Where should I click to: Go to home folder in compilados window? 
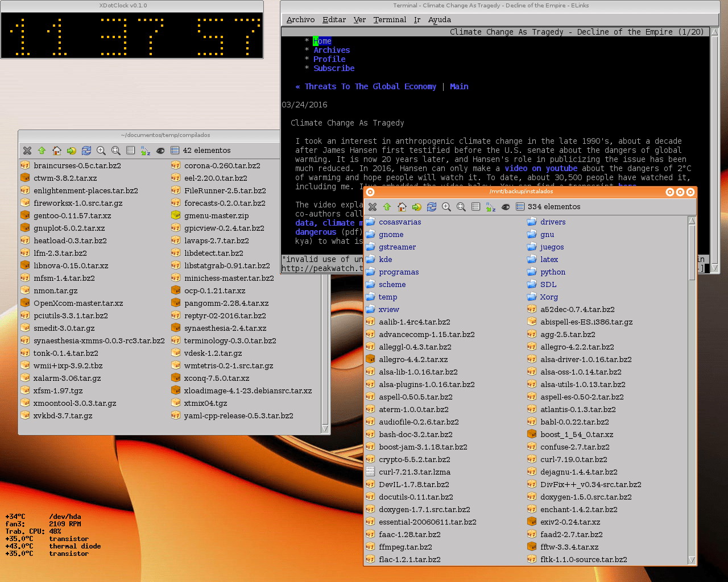point(56,151)
